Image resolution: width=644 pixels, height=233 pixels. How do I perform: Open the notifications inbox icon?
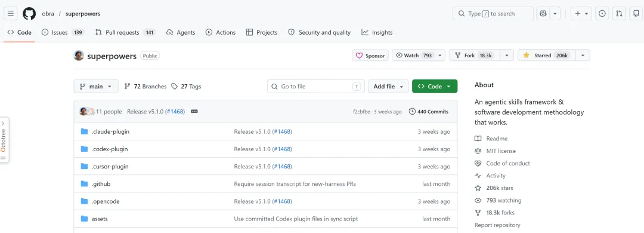(636, 14)
